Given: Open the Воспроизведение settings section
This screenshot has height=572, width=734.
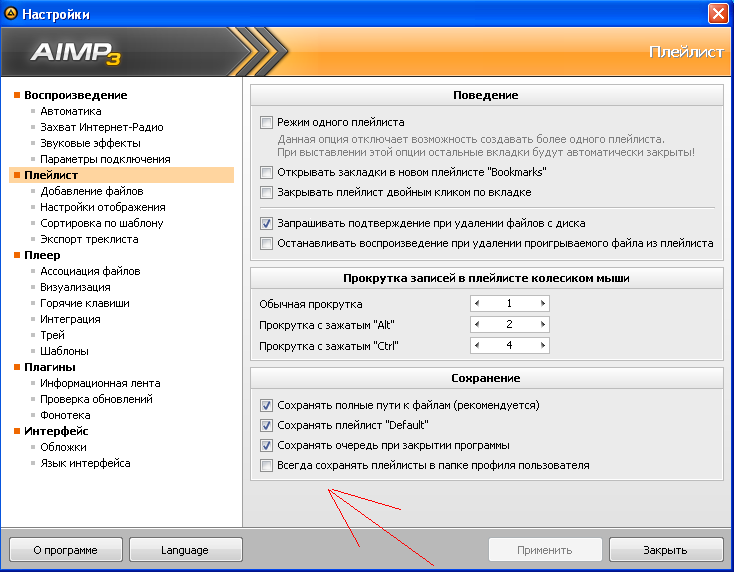Looking at the screenshot, I should (x=75, y=95).
